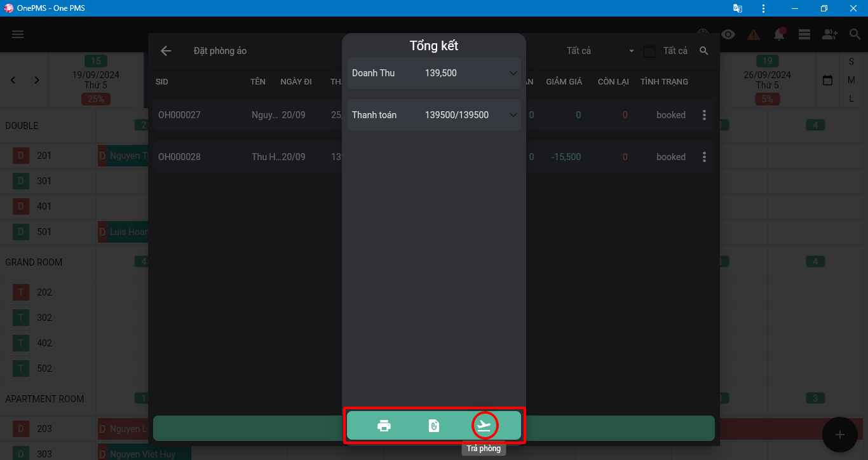868x460 pixels.
Task: Click the Luis Hoan booking bar
Action: tap(123, 232)
